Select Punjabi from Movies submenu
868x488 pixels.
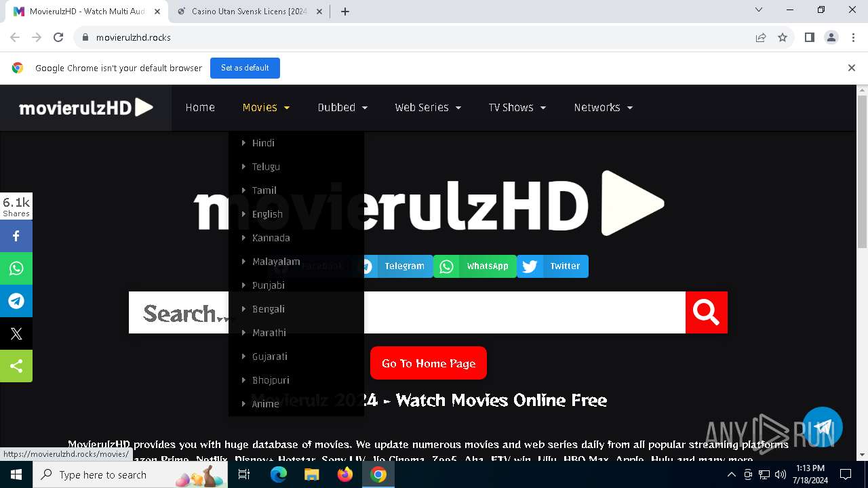296,285
